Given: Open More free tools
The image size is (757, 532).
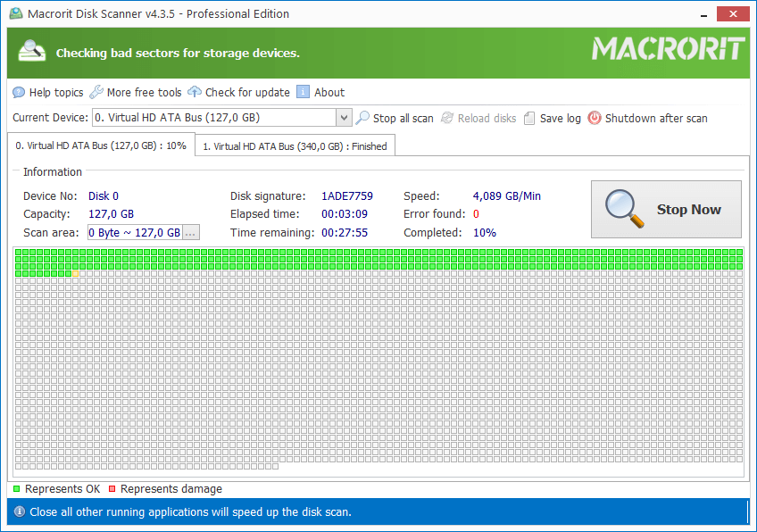Looking at the screenshot, I should tap(136, 92).
